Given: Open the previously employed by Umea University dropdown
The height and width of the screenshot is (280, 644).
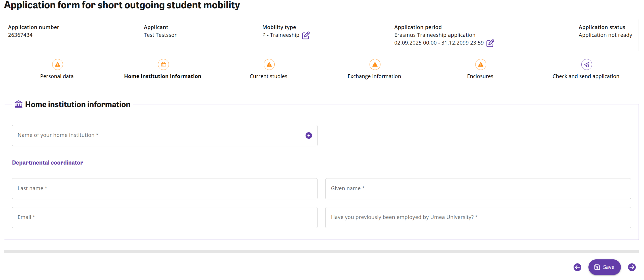Looking at the screenshot, I should coord(477,217).
